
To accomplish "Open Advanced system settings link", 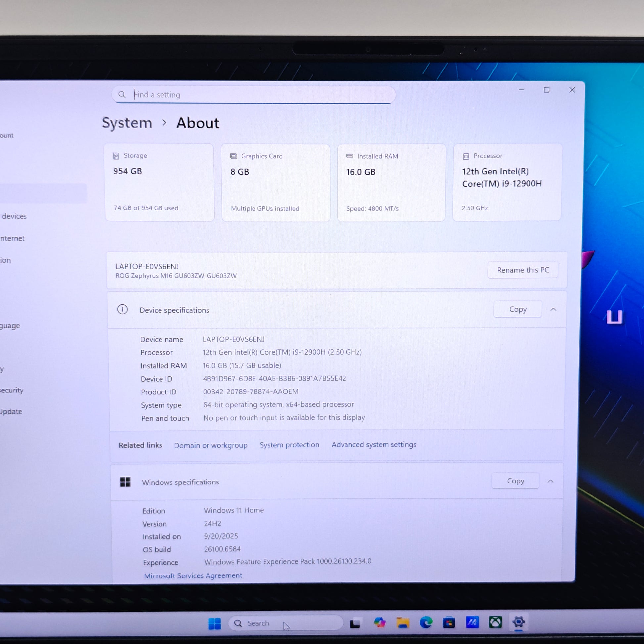I will [x=374, y=445].
